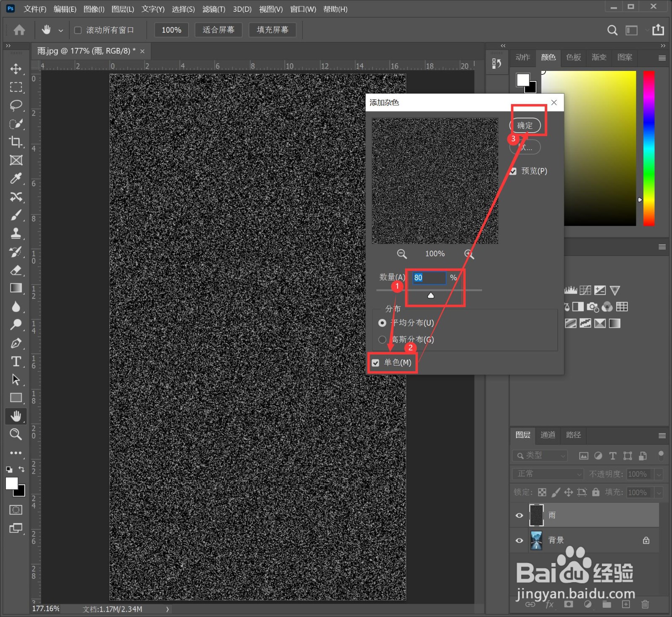Select the Zoom tool in toolbar
Screen dimensions: 672x617
click(x=16, y=434)
